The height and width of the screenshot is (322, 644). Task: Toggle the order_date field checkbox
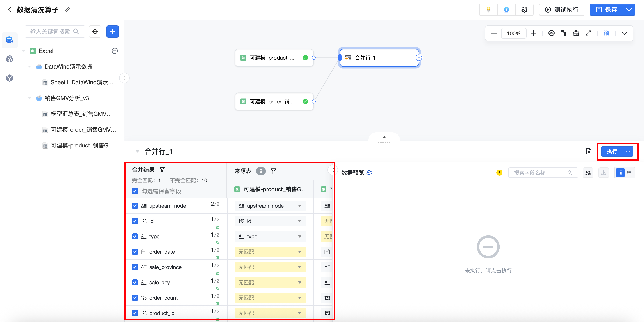(x=135, y=252)
